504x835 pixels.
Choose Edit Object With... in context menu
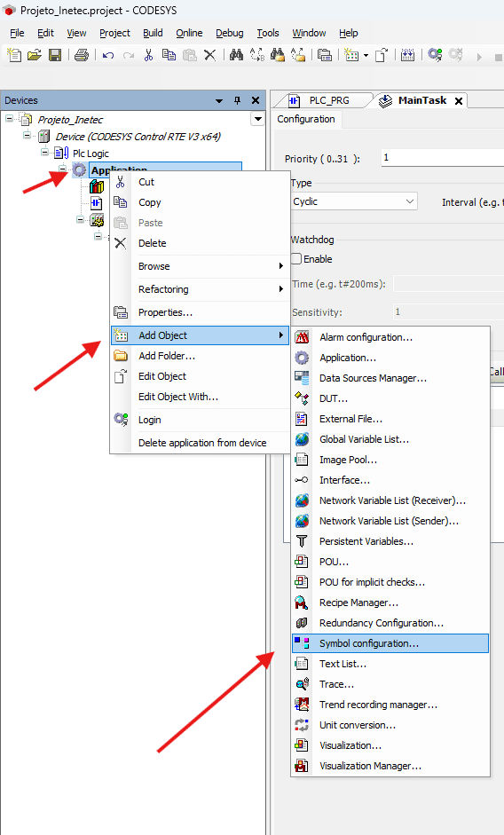[x=201, y=397]
